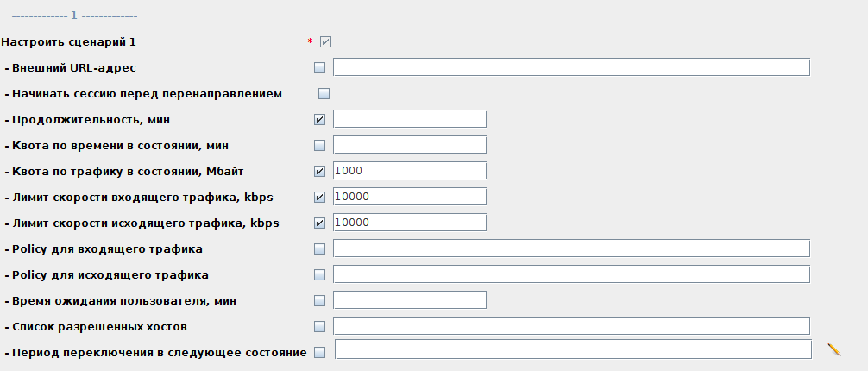Click the traffic quota field showing 1000

point(410,171)
